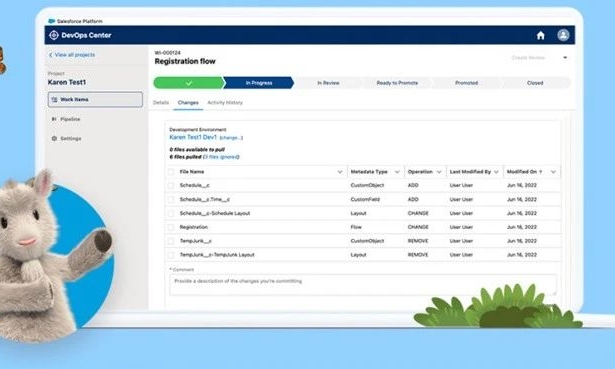Open dropdown arrow beside Create Review
The height and width of the screenshot is (369, 615).
pos(565,58)
